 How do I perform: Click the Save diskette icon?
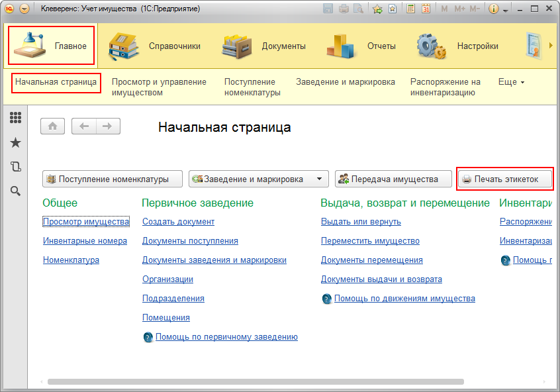(x=328, y=9)
